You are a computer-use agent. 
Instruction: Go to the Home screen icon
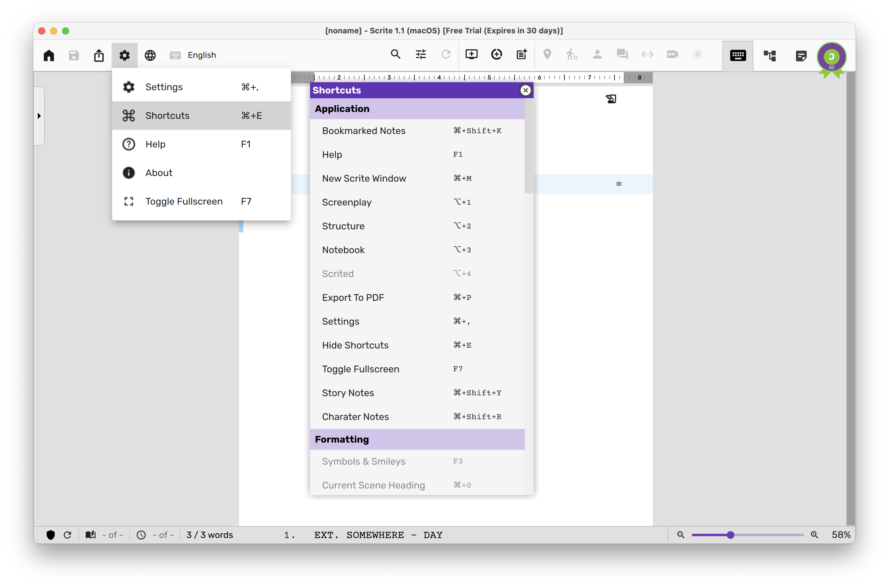49,55
